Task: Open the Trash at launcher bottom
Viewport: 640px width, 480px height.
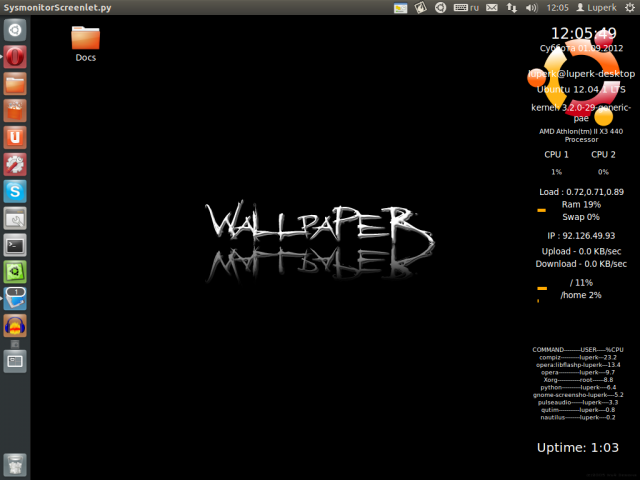Action: pyautogui.click(x=15, y=463)
